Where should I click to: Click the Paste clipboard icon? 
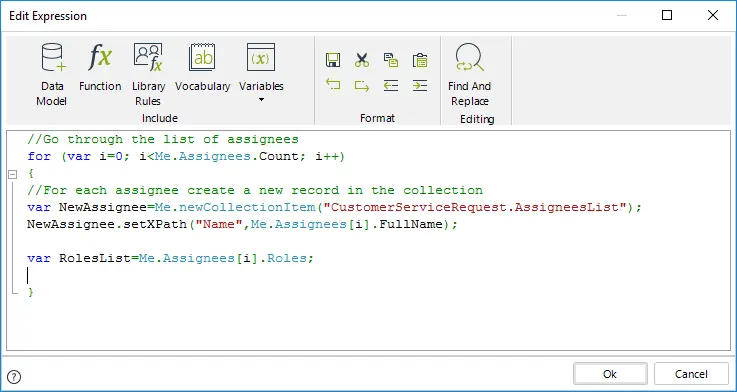tap(420, 60)
